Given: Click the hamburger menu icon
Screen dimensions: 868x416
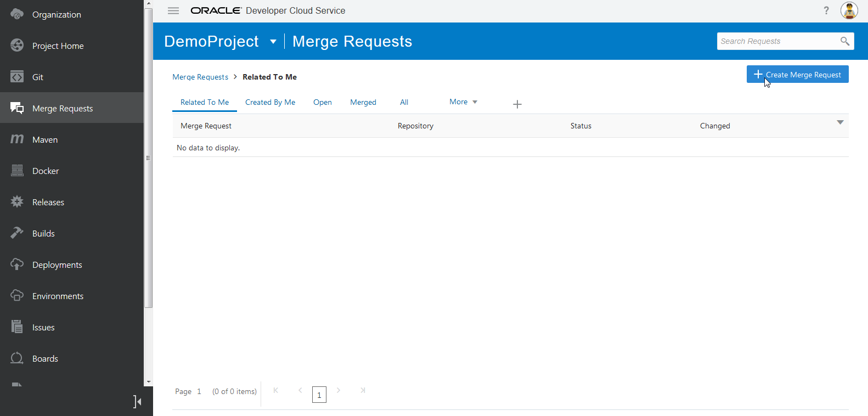Looking at the screenshot, I should click(x=173, y=10).
